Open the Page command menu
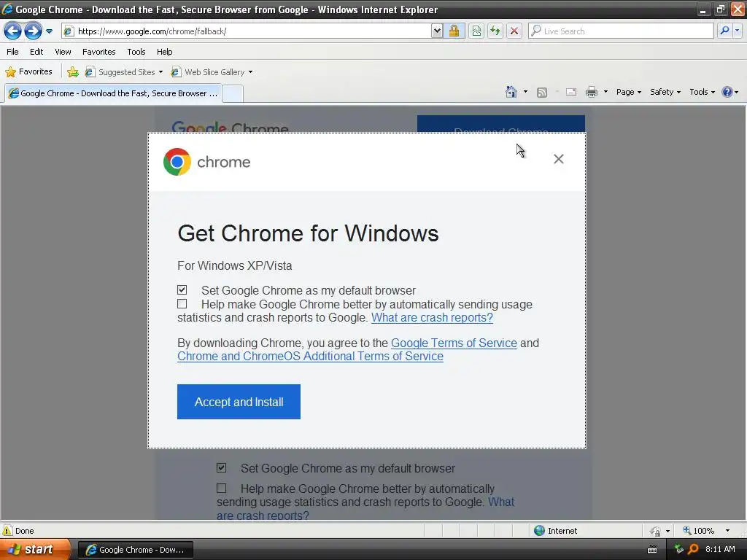Image resolution: width=747 pixels, height=560 pixels. tap(628, 92)
